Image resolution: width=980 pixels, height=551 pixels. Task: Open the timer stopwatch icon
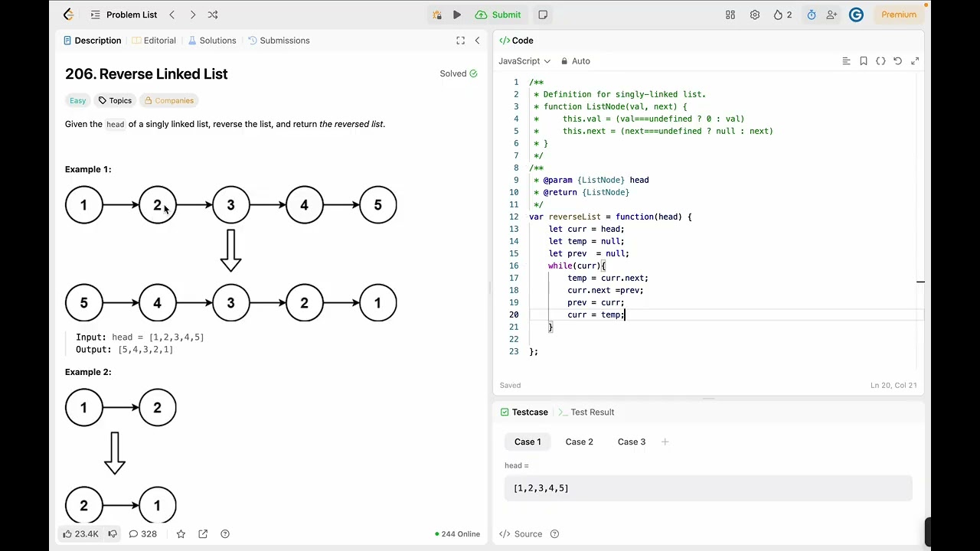coord(812,15)
